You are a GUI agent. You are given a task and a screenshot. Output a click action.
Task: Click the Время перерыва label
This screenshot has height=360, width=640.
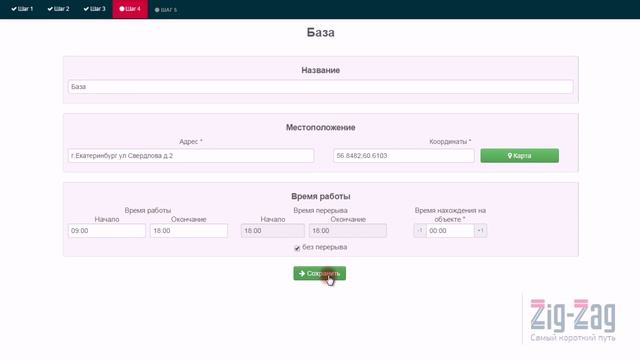click(x=320, y=210)
